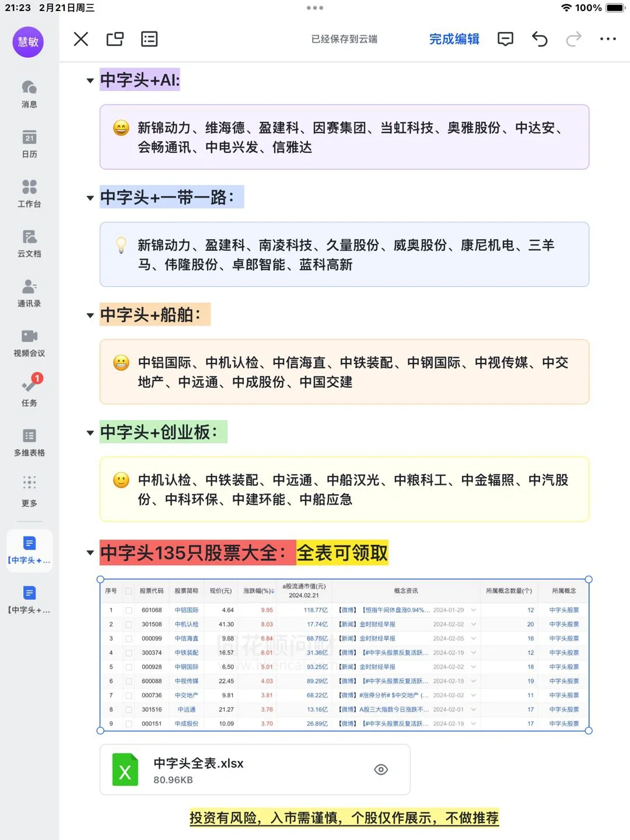Collapse the 中字头+创业板 heading
Viewport: 630px width, 840px height.
coord(90,433)
